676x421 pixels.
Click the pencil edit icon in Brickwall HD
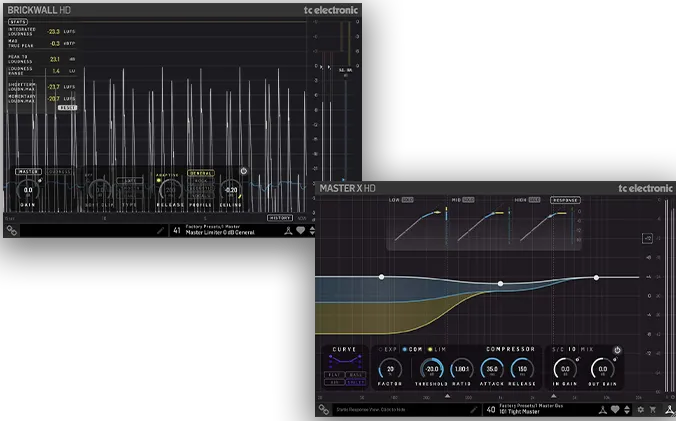point(160,231)
